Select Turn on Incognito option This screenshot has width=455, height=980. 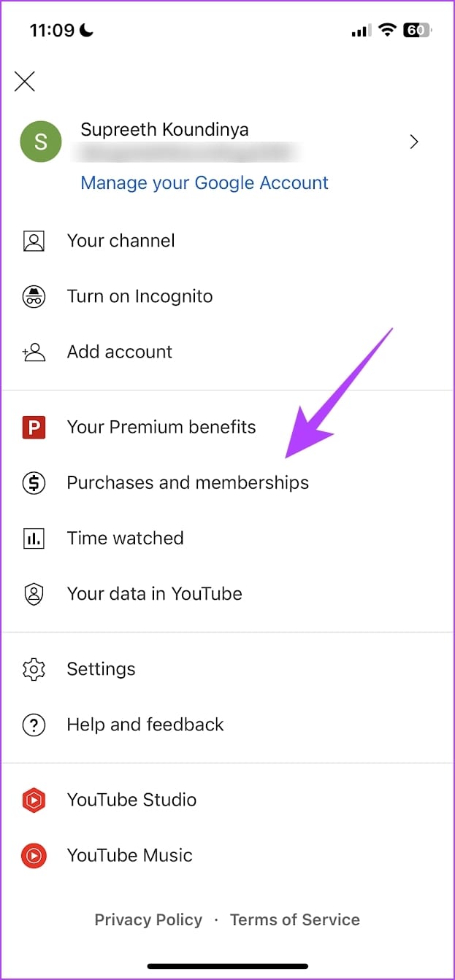point(227,296)
